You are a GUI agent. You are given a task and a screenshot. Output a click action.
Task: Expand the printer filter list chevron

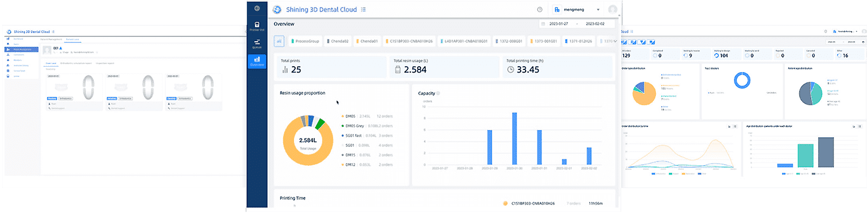(615, 41)
